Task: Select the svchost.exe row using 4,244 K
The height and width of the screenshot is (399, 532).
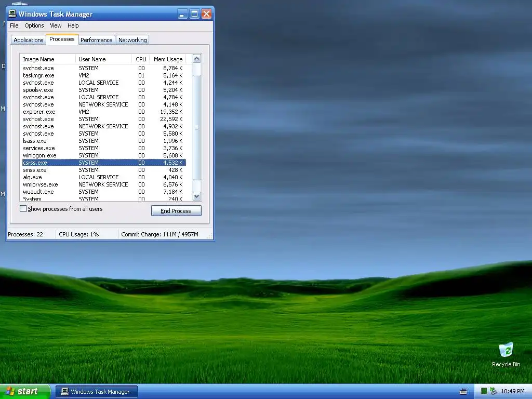Action: (x=103, y=83)
